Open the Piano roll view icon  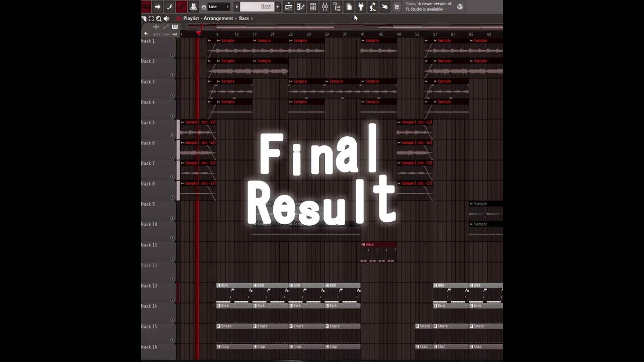click(x=301, y=7)
